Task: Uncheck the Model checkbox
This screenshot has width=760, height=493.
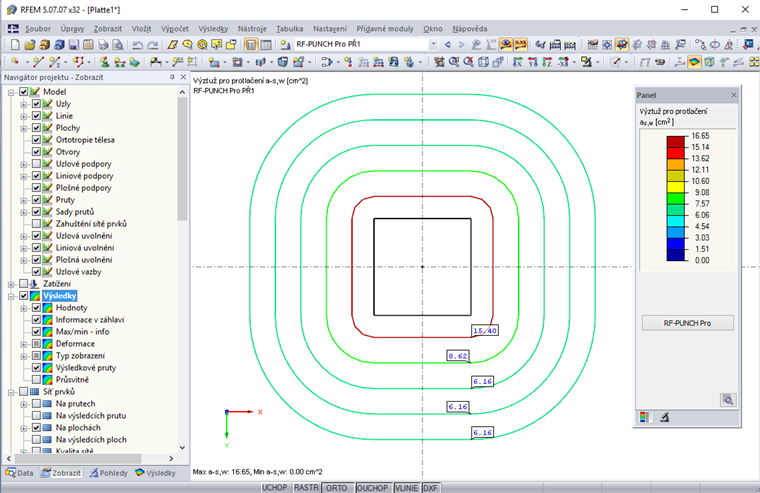Action: click(x=24, y=92)
